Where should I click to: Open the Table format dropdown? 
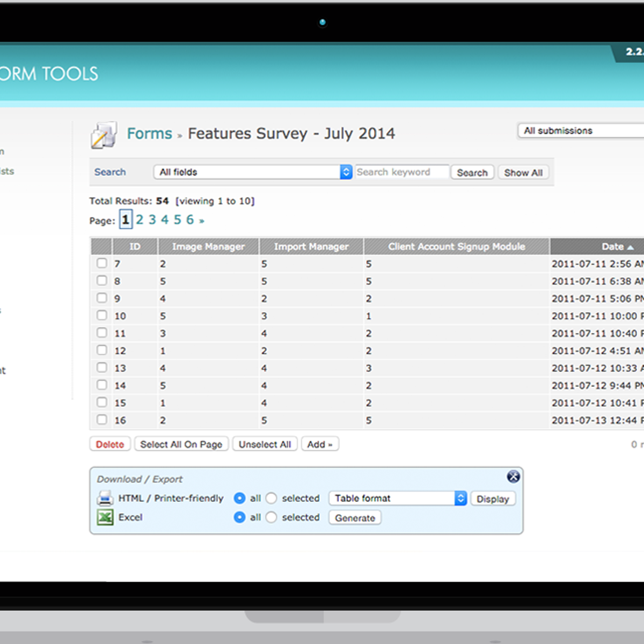398,499
